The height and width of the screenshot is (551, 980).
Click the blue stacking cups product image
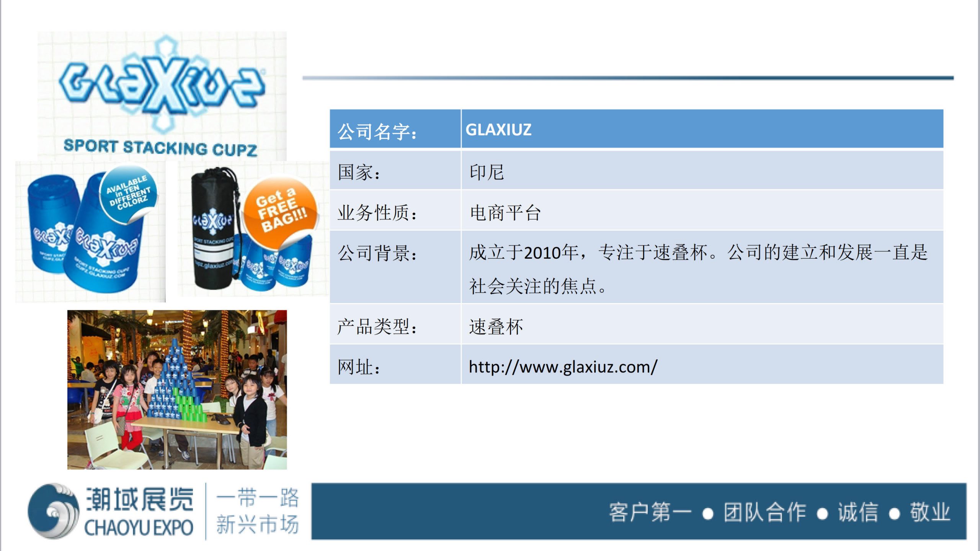coord(91,231)
